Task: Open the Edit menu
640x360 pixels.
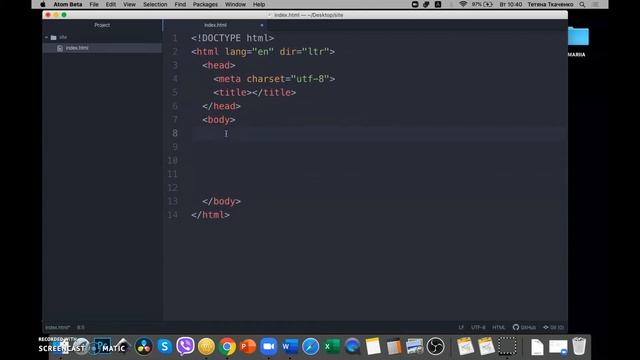Action: pyautogui.click(x=111, y=4)
